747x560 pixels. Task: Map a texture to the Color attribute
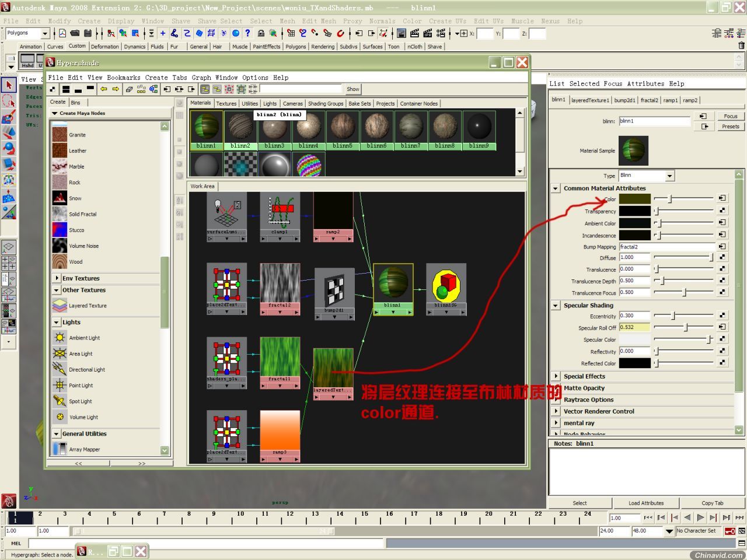pyautogui.click(x=722, y=199)
